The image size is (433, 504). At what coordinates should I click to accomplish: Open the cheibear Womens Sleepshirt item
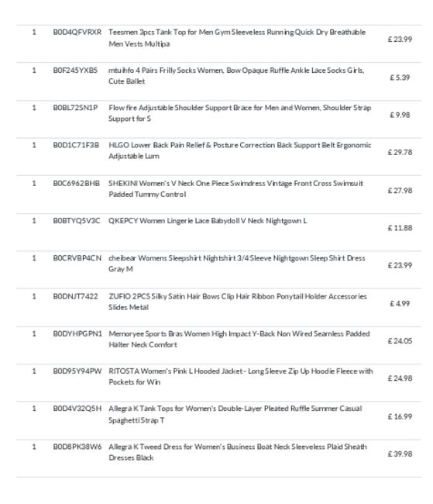[237, 264]
